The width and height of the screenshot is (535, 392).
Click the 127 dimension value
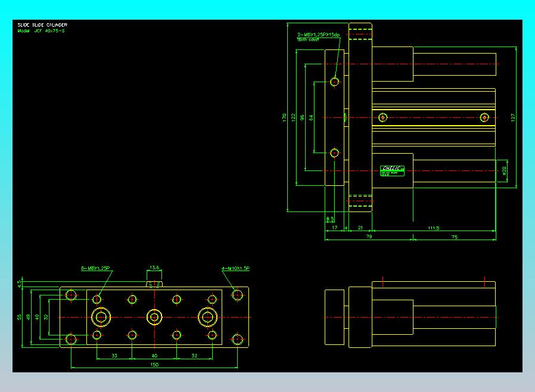point(513,118)
